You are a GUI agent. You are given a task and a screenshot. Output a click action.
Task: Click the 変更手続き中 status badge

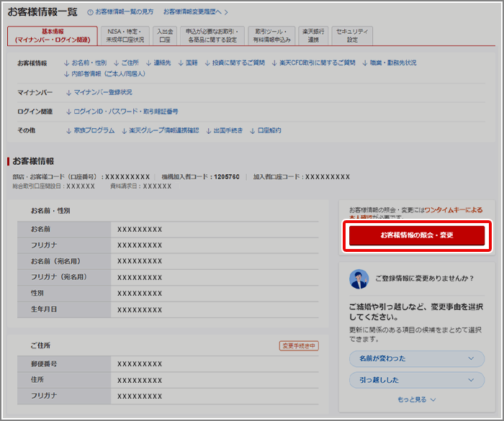[299, 346]
